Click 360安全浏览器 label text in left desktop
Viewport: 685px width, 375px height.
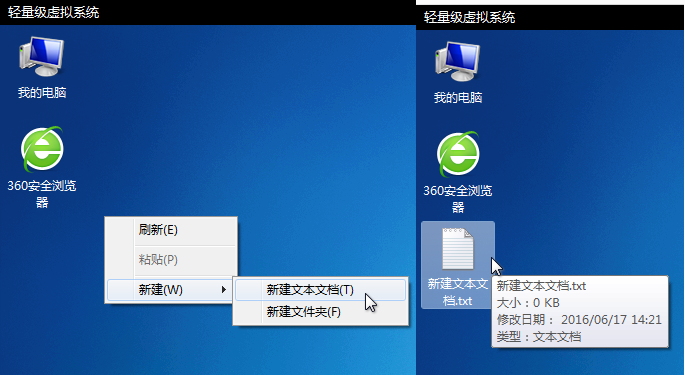tap(42, 194)
